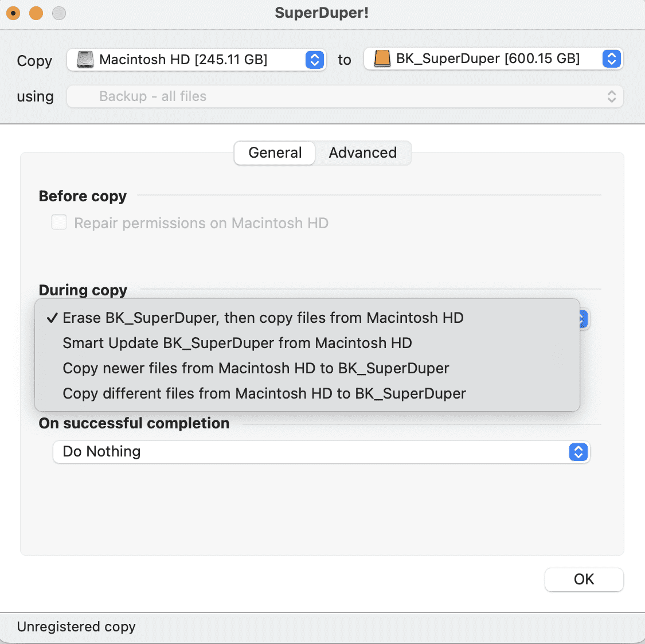Click the OK button
Image resolution: width=645 pixels, height=644 pixels.
584,579
